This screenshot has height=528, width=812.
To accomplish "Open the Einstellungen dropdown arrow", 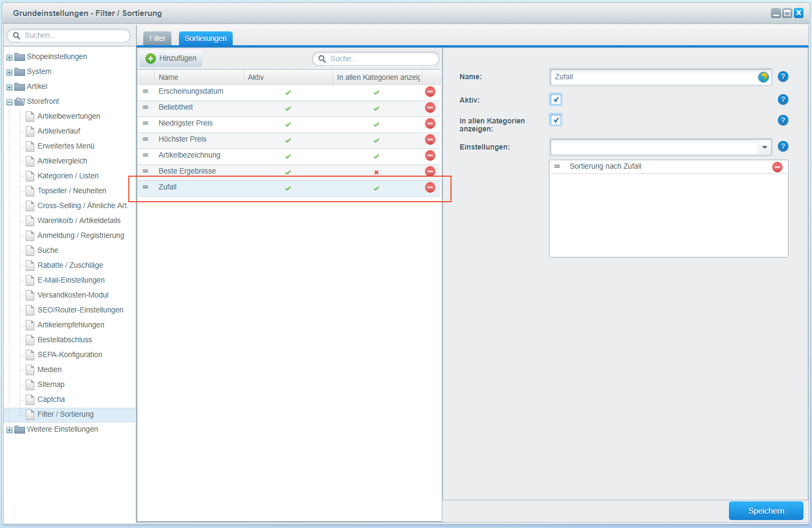I will pos(765,147).
